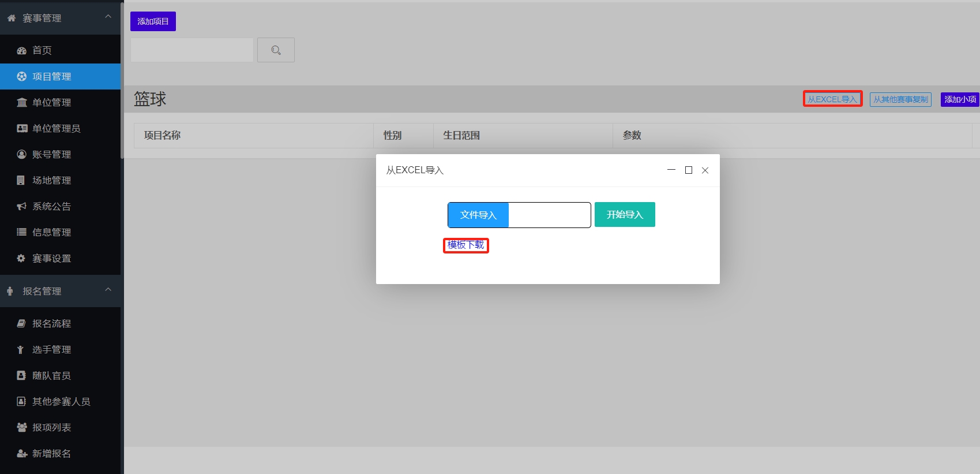Image resolution: width=980 pixels, height=474 pixels.
Task: Click the 文件导入 file button
Action: [x=478, y=215]
